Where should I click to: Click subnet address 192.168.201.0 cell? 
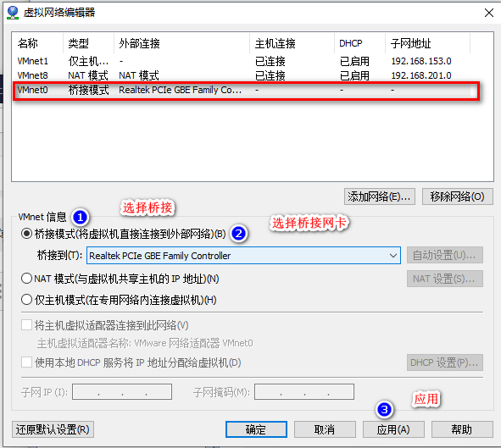(x=421, y=75)
